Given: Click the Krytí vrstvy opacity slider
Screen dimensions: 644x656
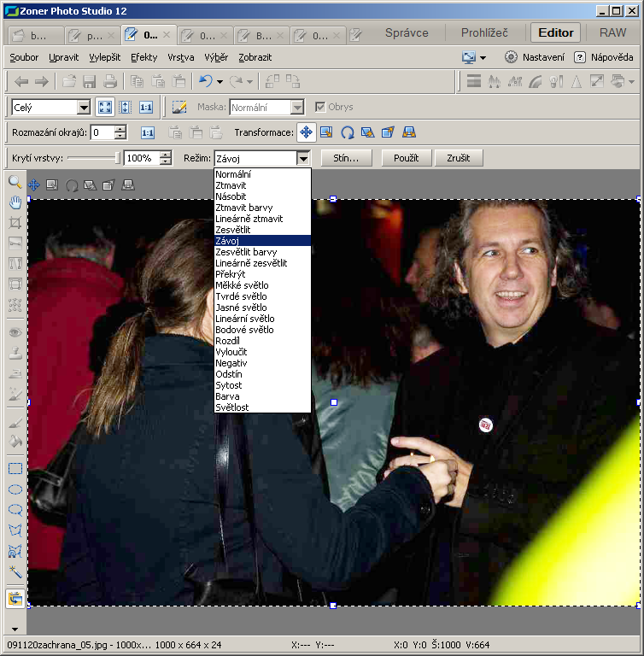Looking at the screenshot, I should click(x=94, y=158).
